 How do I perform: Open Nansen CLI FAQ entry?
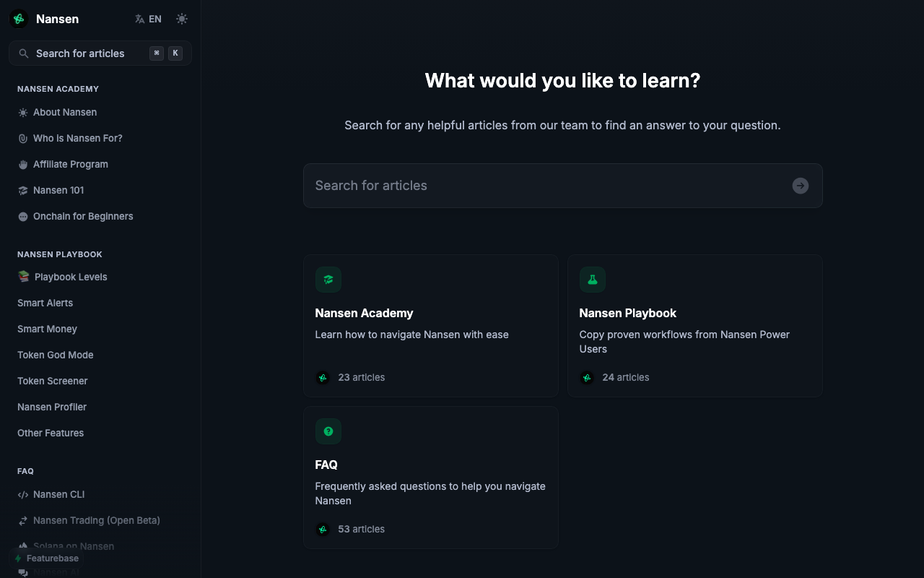(58, 494)
